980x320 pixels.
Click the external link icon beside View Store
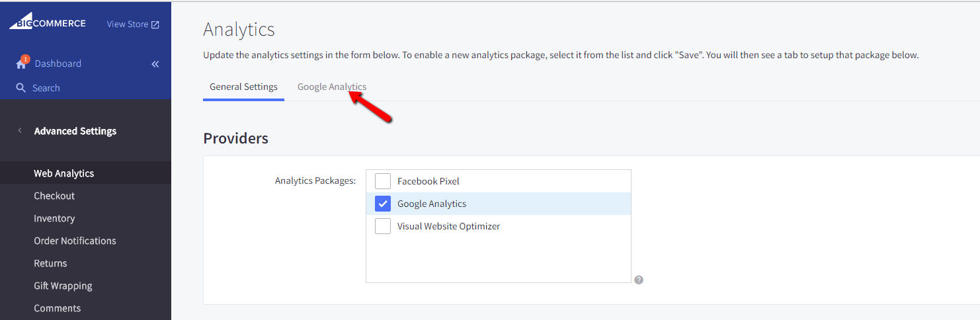(155, 24)
